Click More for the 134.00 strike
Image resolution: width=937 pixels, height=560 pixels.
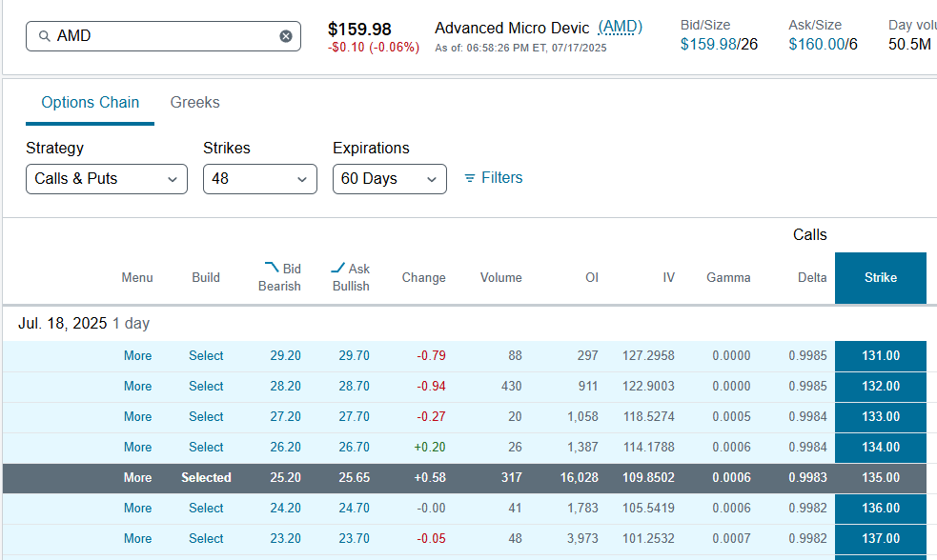137,448
